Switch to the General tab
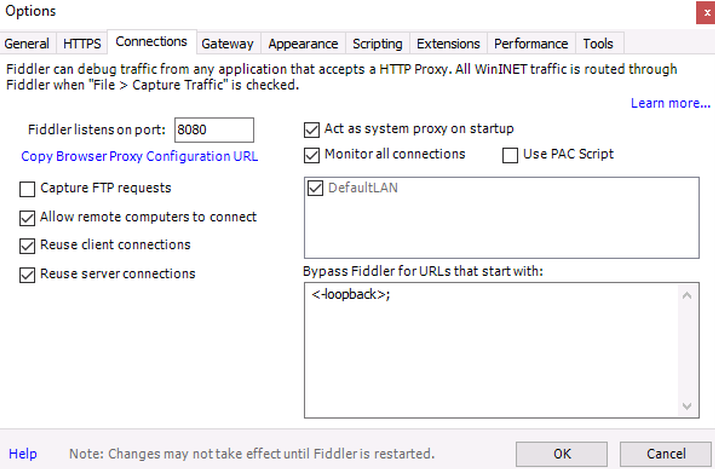The height and width of the screenshot is (469, 715). click(27, 44)
